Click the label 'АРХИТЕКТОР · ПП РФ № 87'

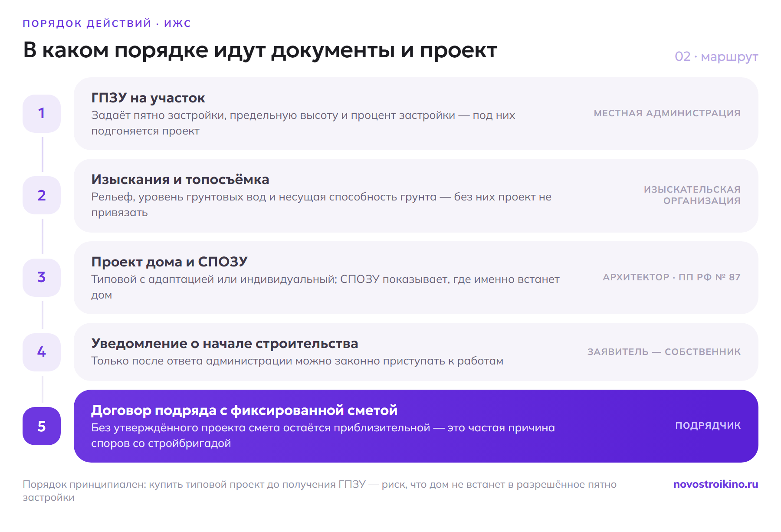coord(672,277)
